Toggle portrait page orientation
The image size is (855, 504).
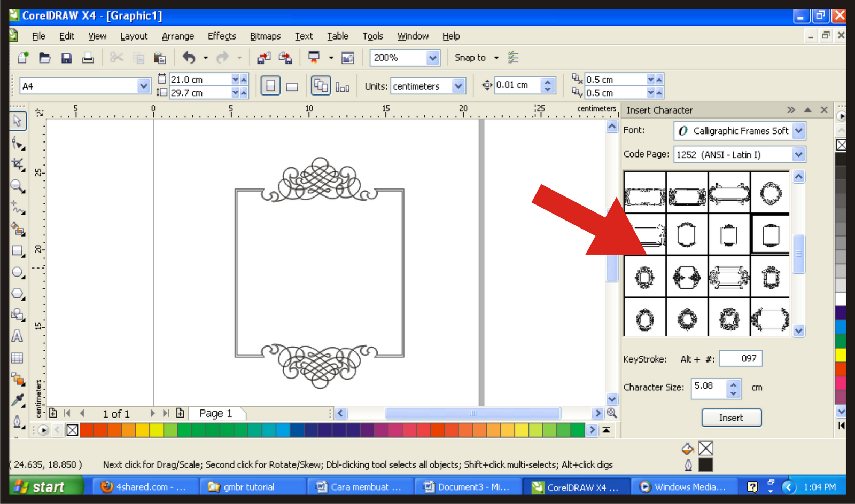(270, 85)
